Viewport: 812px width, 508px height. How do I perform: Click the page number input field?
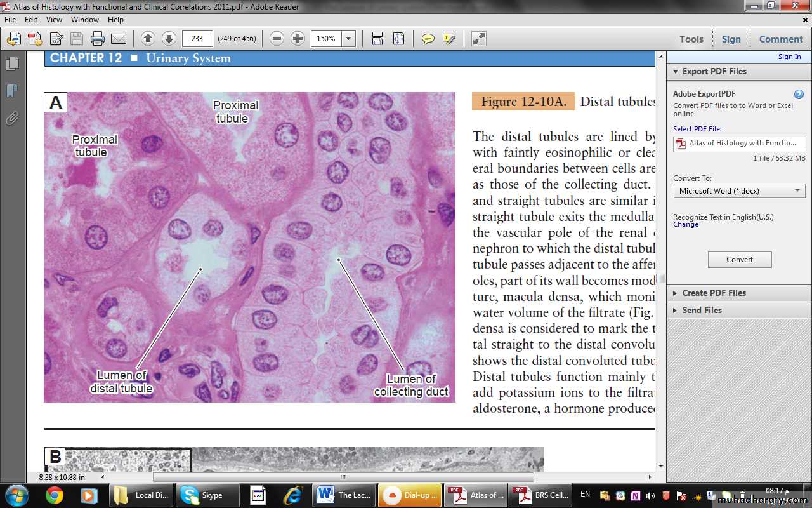197,39
